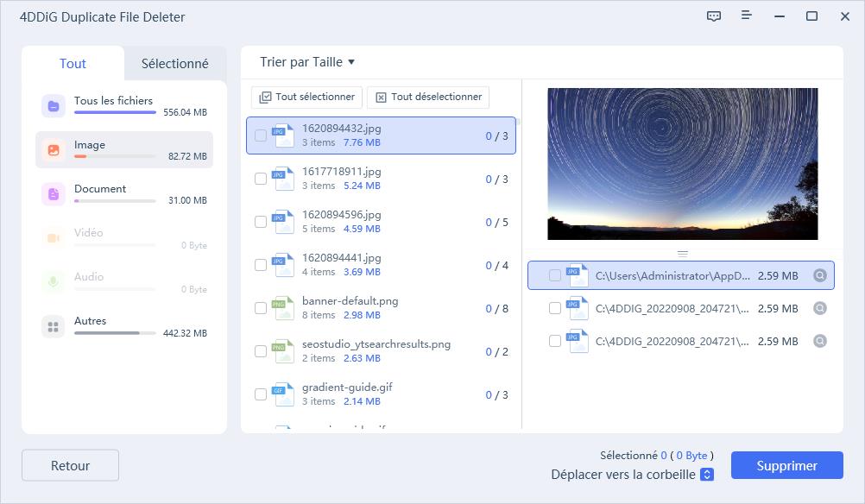Viewport: 865px width, 504px height.
Task: Click PNG file icon for banner-default.png
Action: 283,308
